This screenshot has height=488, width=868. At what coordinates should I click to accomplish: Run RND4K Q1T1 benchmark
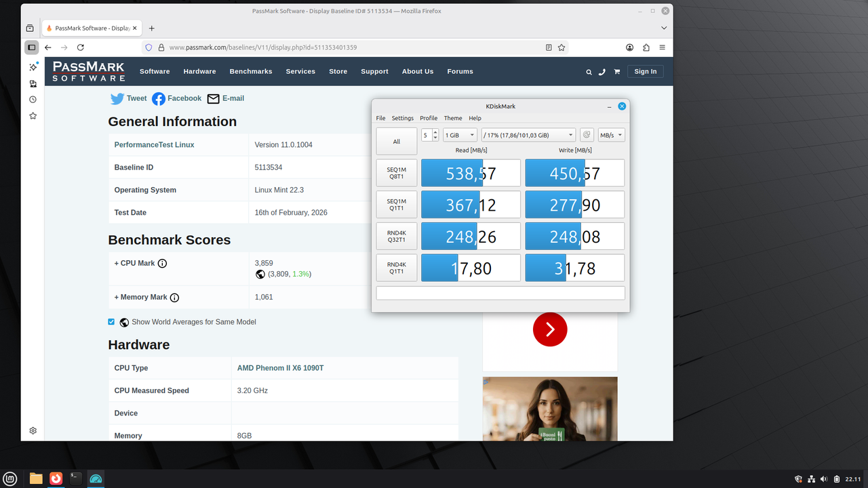point(397,268)
